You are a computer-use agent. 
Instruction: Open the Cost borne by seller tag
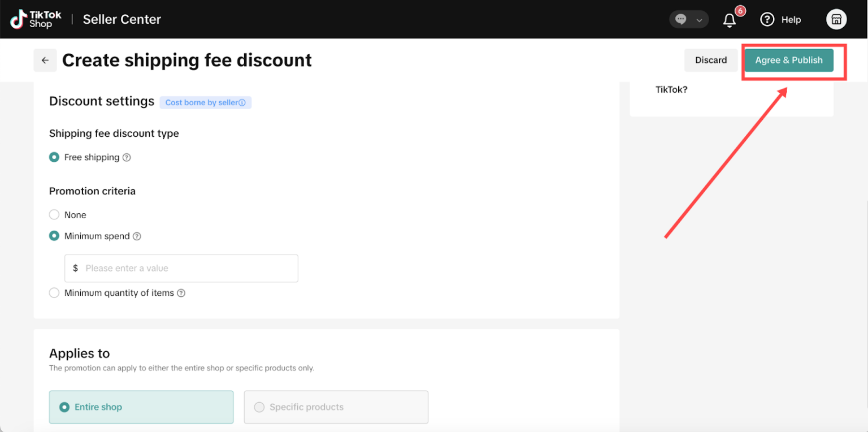coord(205,102)
